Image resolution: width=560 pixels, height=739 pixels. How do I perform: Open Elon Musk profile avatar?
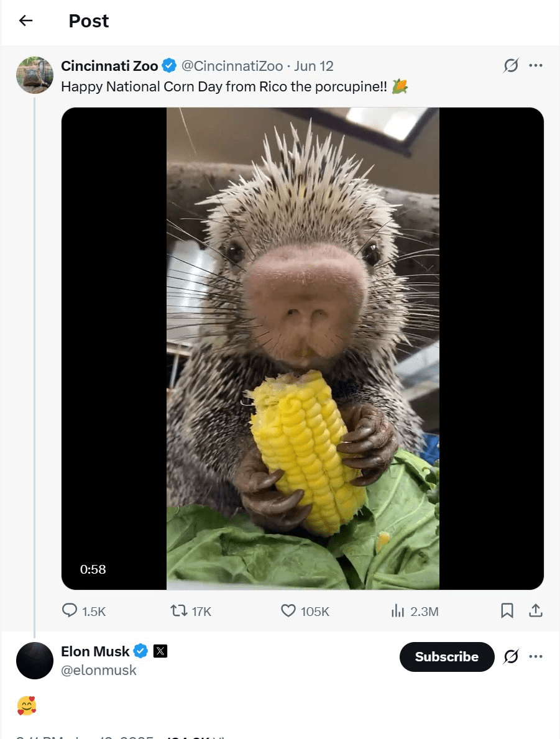coord(34,660)
